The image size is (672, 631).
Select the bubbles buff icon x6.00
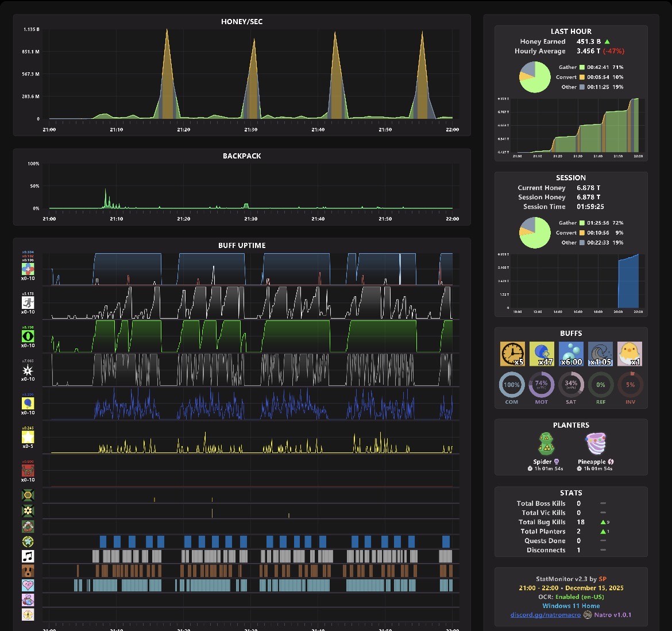coord(571,354)
